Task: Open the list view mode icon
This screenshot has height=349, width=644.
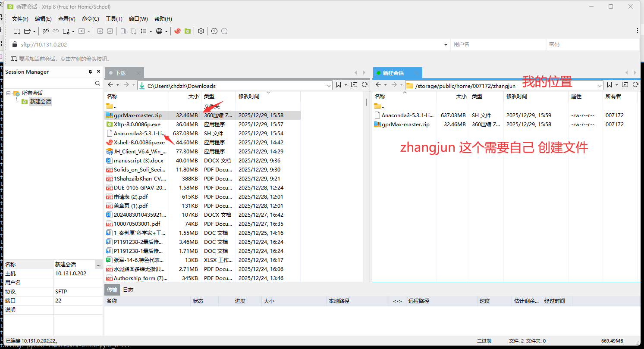Action: 144,31
